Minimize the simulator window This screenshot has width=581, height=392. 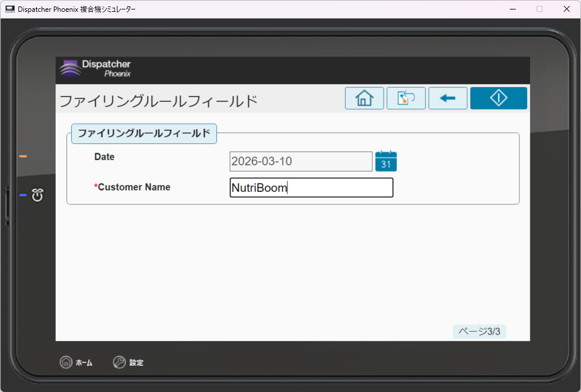point(512,9)
